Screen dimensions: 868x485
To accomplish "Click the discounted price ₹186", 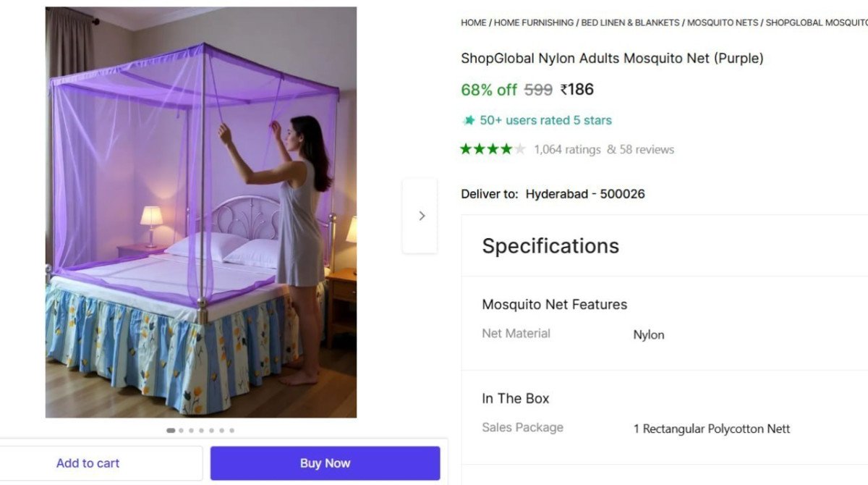I will pos(576,90).
